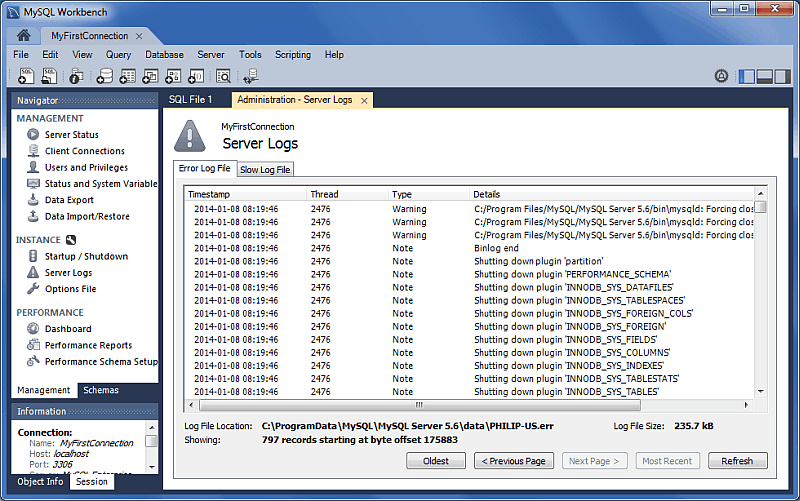Click the log table scroll up arrow
This screenshot has height=501, width=800.
coord(761,193)
